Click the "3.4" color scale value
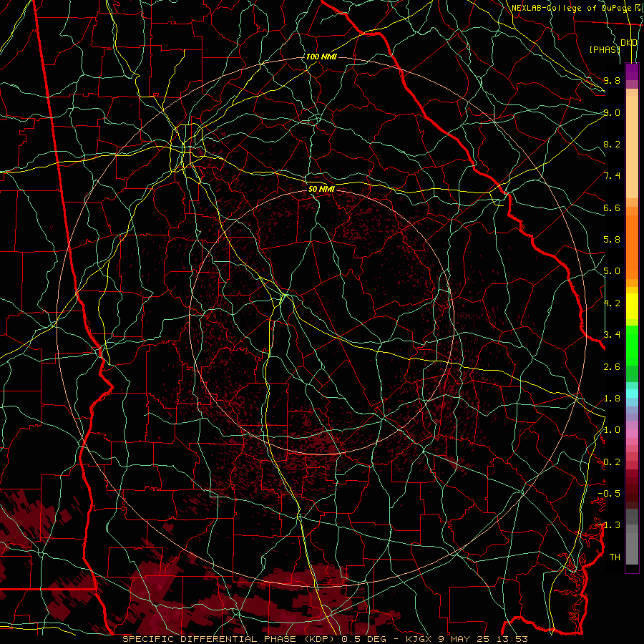644x644 pixels. (612, 335)
